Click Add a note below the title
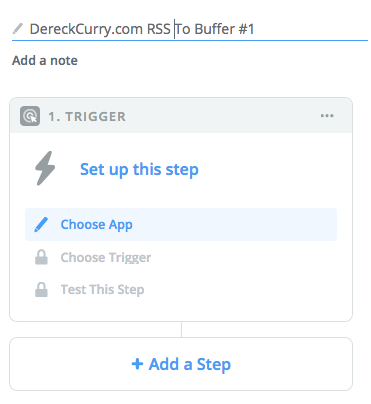The width and height of the screenshot is (371, 404). (x=45, y=61)
